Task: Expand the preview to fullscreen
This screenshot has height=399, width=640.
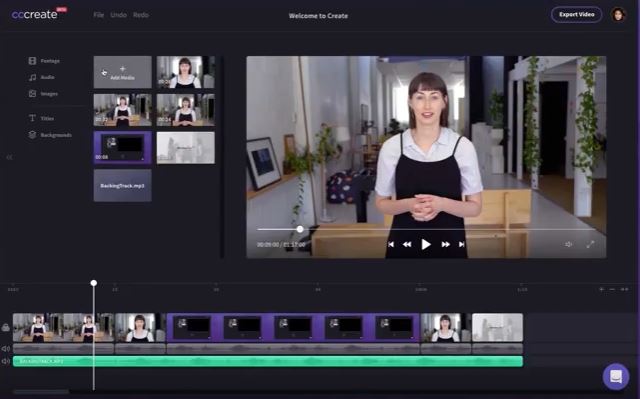Action: [590, 244]
